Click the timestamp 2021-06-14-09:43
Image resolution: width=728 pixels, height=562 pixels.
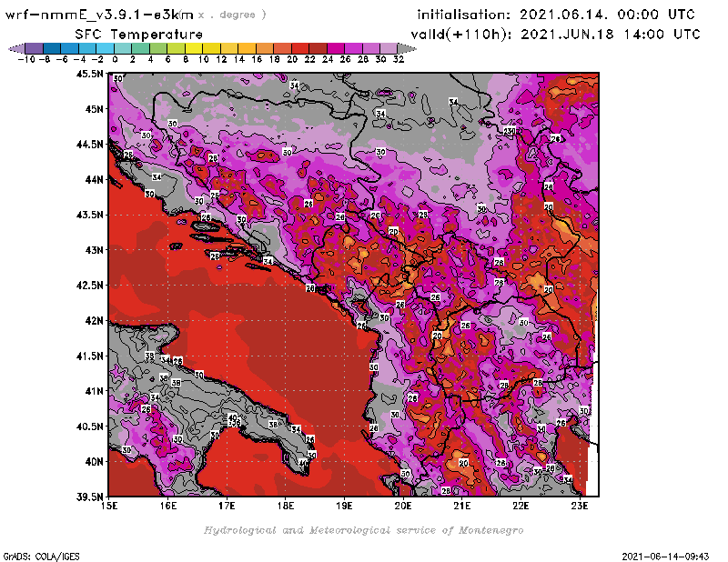coord(666,557)
